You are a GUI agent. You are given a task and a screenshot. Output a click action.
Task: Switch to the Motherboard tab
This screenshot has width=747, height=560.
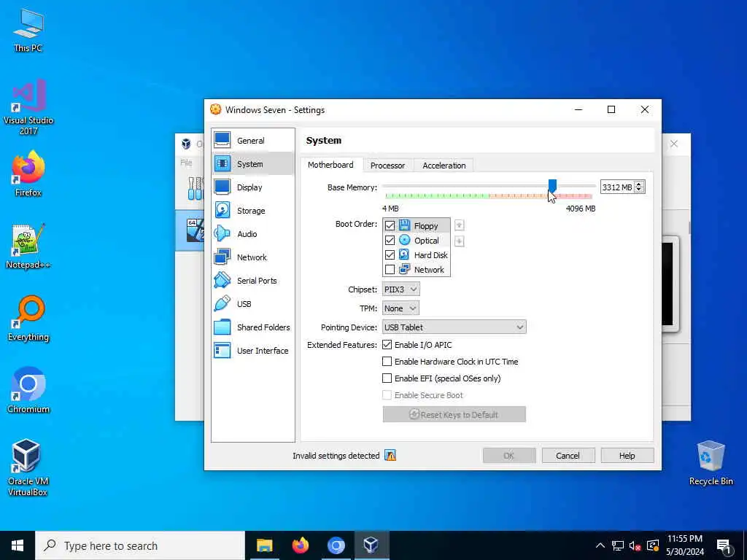pyautogui.click(x=330, y=165)
